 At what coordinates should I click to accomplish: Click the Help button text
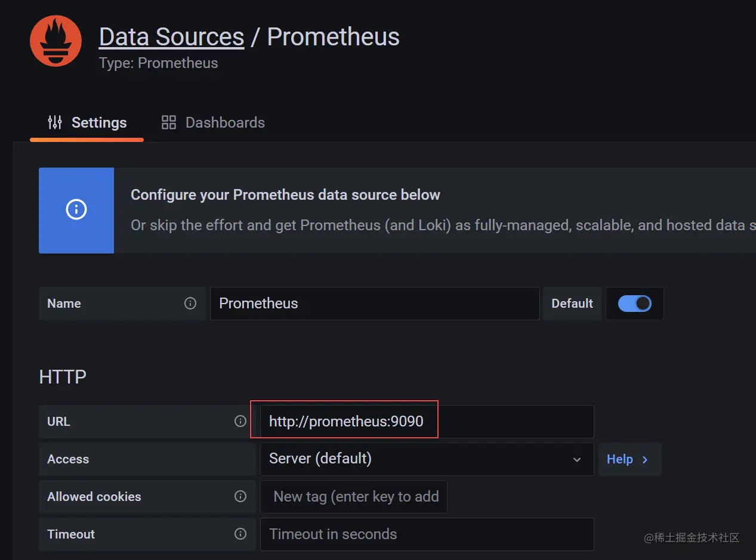(619, 459)
